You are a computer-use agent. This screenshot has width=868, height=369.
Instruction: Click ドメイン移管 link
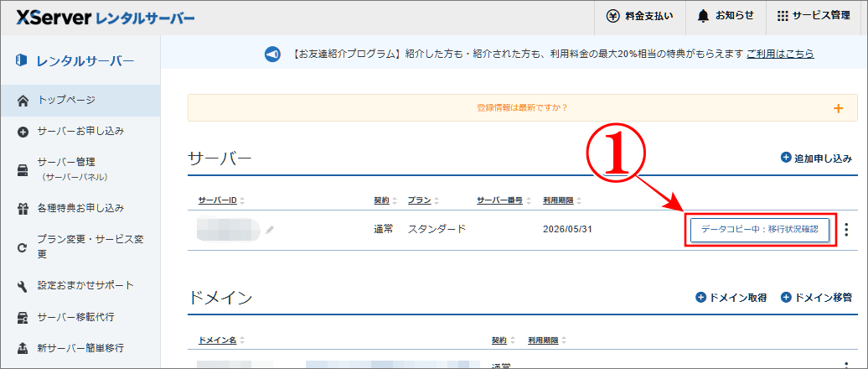point(817,298)
